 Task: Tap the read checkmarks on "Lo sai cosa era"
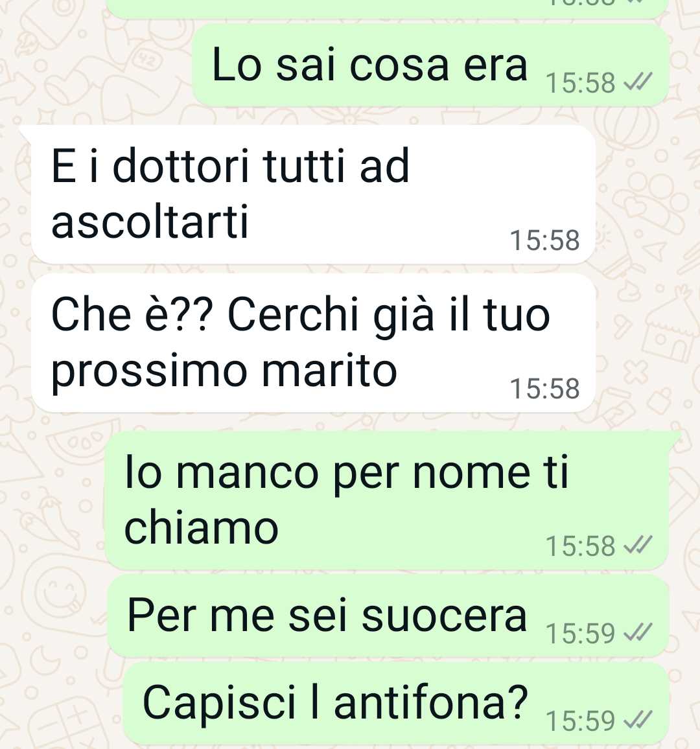coord(638,83)
